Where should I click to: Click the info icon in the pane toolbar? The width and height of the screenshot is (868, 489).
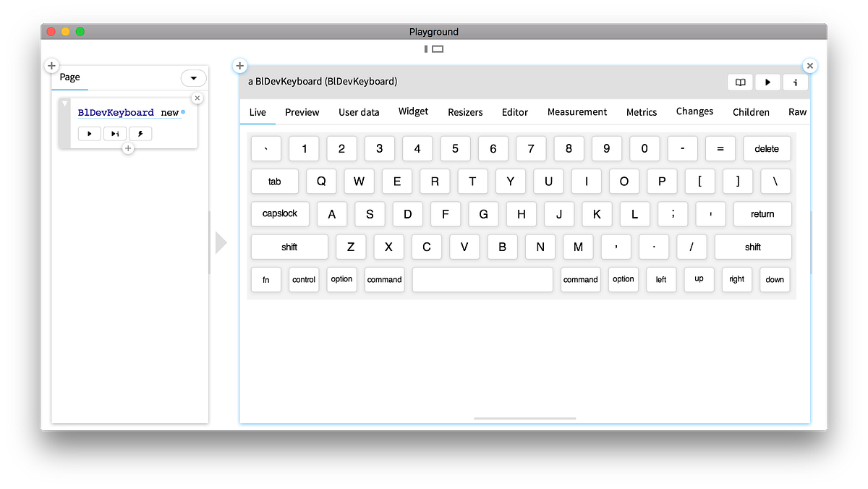[x=794, y=82]
